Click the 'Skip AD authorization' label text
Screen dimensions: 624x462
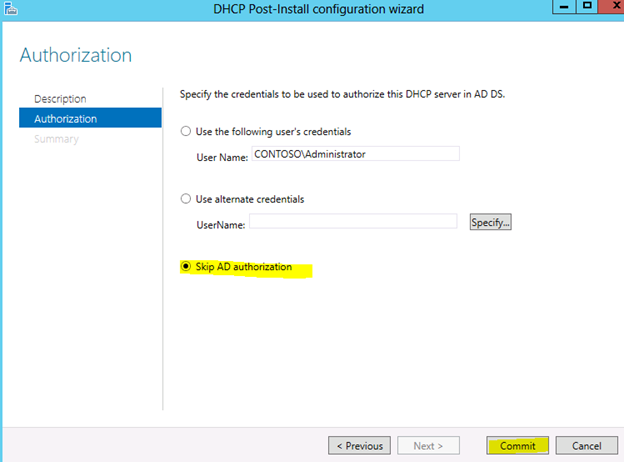point(244,267)
